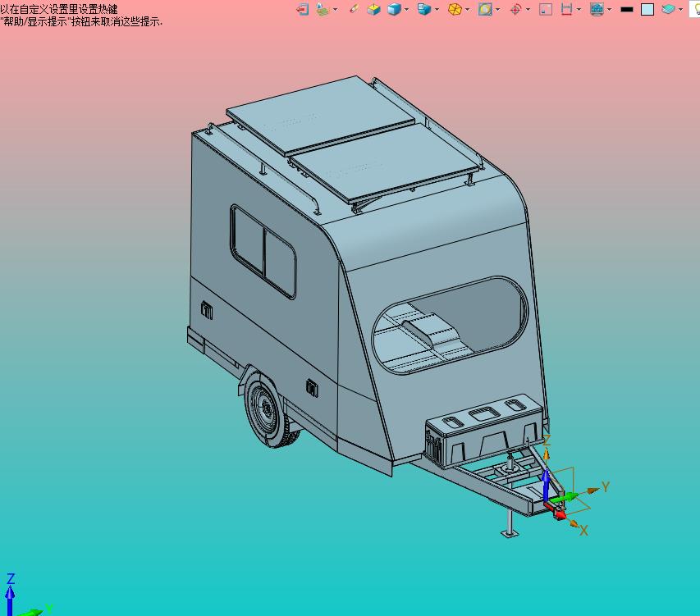The height and width of the screenshot is (616, 700).
Task: Click the exit icon with red arrow
Action: coord(303,9)
